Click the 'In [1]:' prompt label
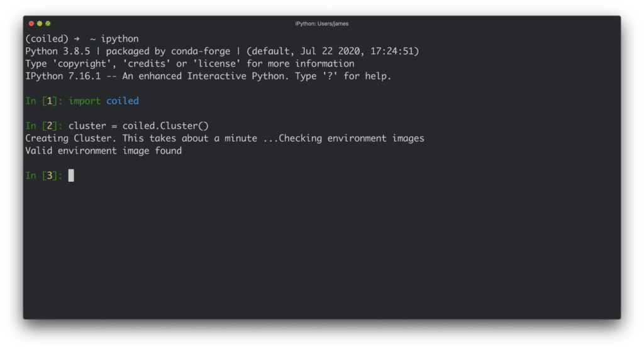 click(x=44, y=101)
